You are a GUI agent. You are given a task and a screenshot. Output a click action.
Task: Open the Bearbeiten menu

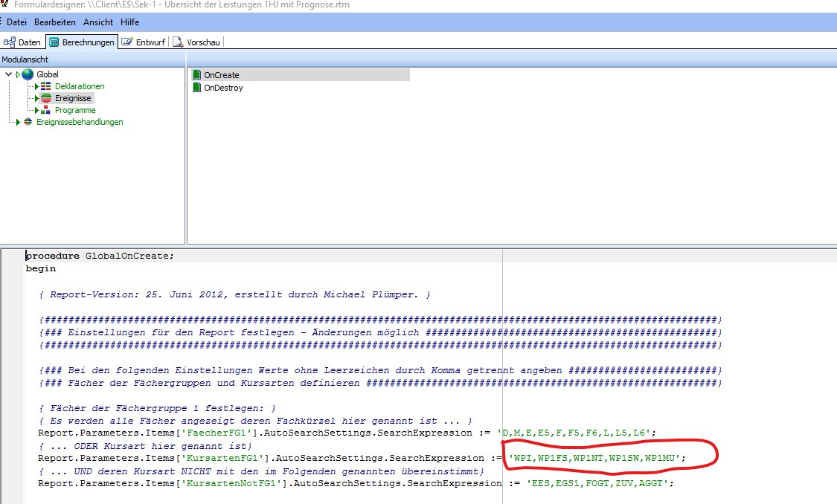55,22
